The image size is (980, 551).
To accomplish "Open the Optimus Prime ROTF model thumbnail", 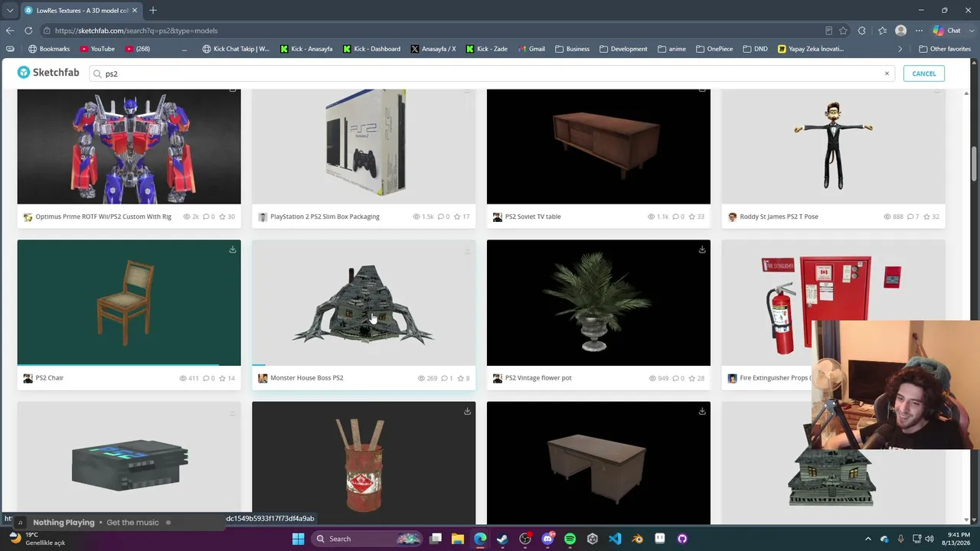I will (129, 146).
